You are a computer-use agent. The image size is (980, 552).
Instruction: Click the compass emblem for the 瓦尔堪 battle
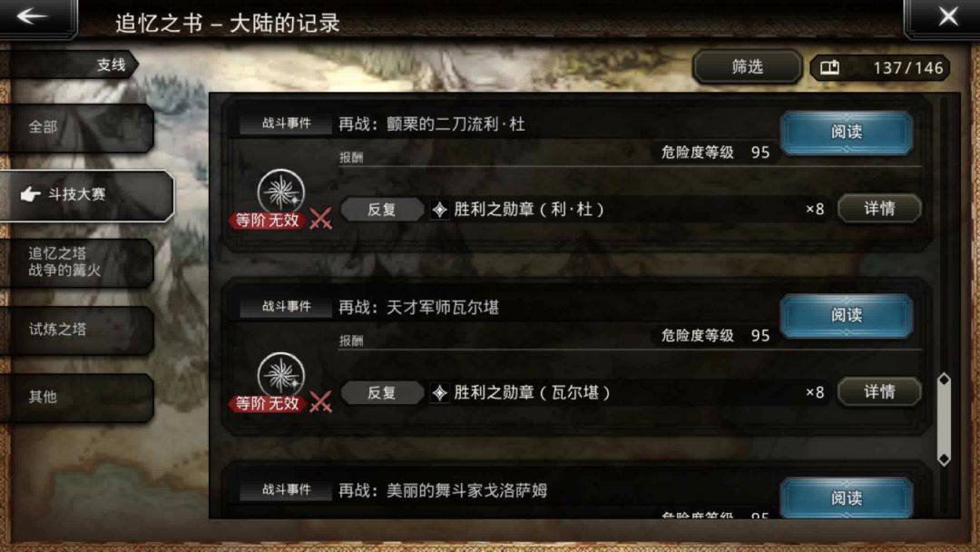coord(281,374)
